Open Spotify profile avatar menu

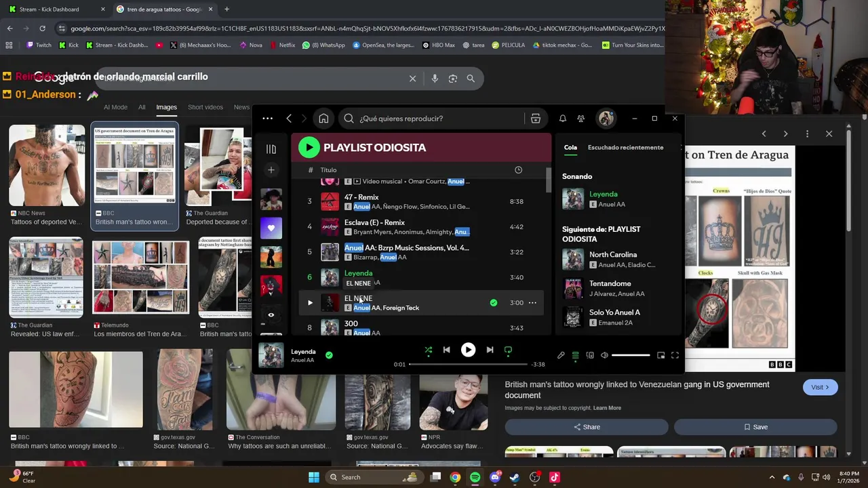click(x=606, y=119)
